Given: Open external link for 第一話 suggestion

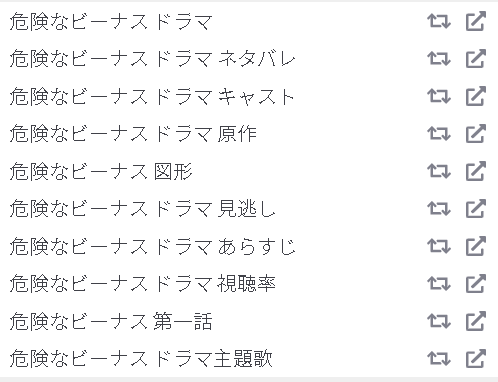Looking at the screenshot, I should tap(476, 321).
